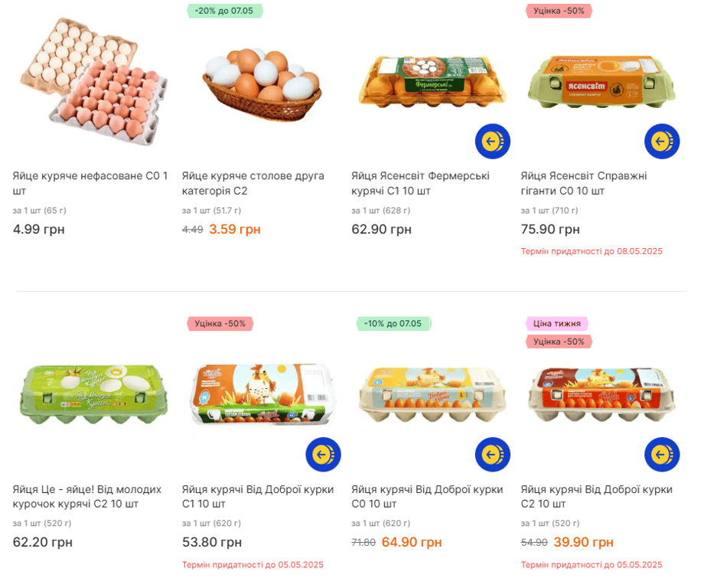Click coin icon on Ясенсвіт Справжні гіганти
The height and width of the screenshot is (588, 704).
point(662,141)
